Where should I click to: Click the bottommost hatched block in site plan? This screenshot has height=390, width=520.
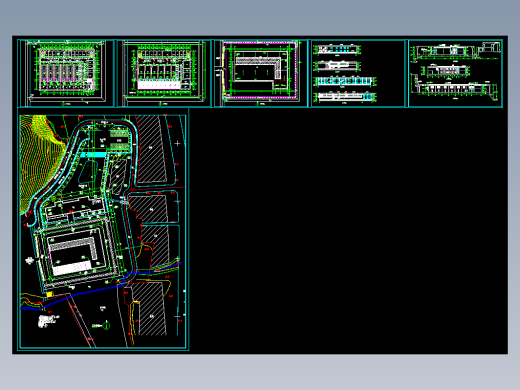[148, 308]
